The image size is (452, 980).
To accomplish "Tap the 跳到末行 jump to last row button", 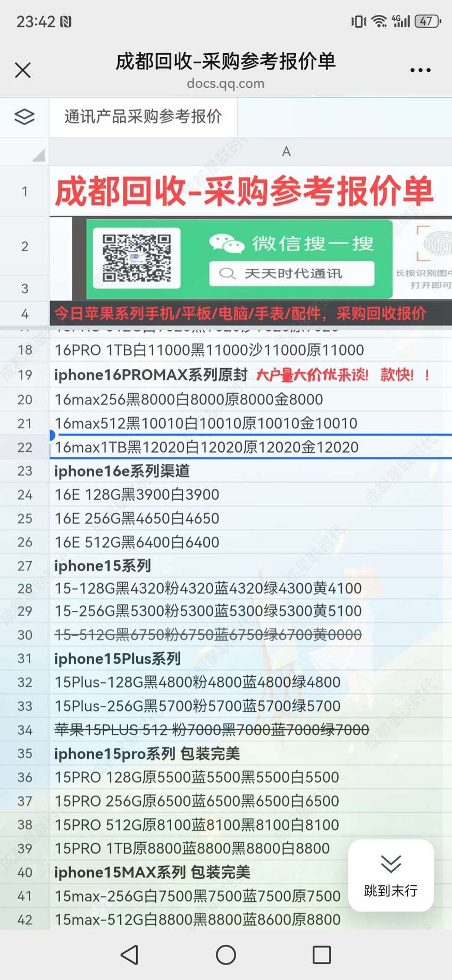I will point(391,875).
